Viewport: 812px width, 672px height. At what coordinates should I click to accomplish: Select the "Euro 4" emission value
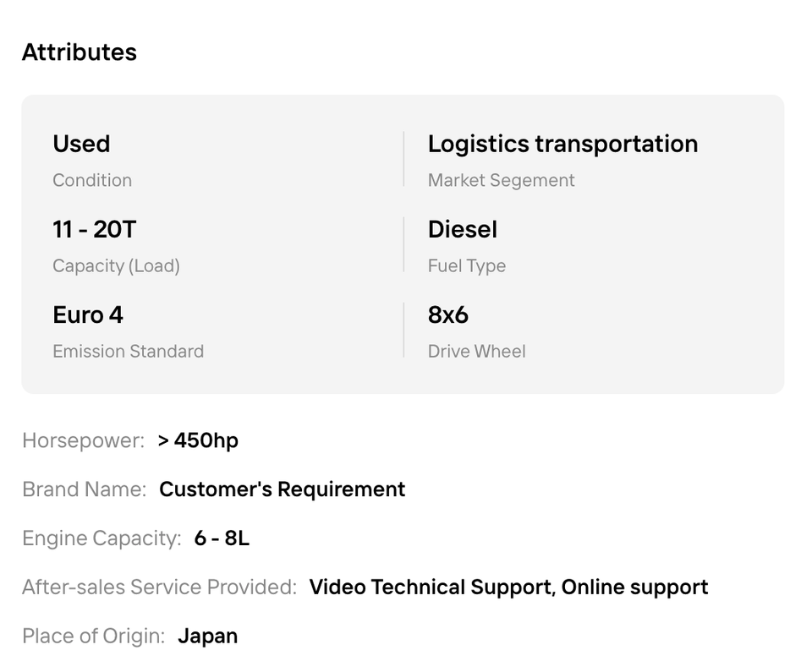(88, 314)
